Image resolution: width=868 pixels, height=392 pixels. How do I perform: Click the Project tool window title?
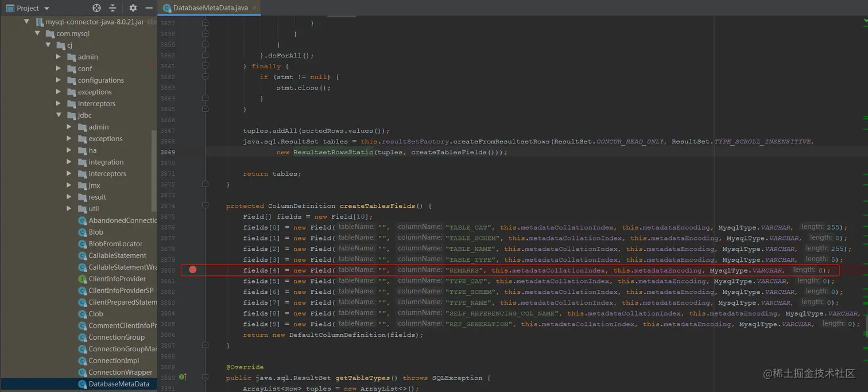tap(28, 8)
